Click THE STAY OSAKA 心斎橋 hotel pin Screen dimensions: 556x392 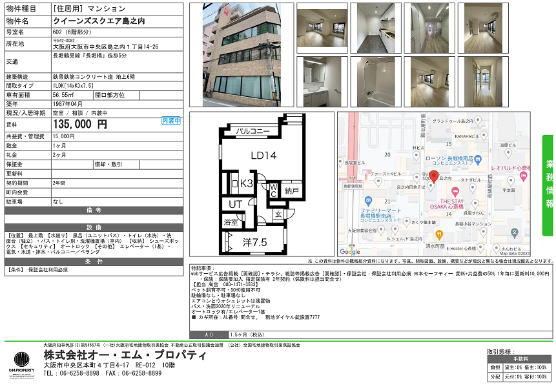(x=455, y=192)
